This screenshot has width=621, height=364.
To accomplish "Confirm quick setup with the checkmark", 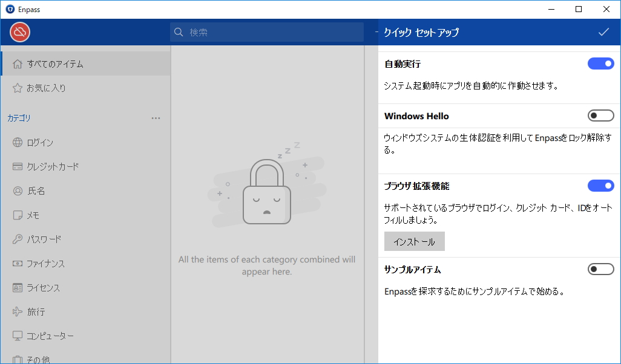I will pyautogui.click(x=603, y=31).
